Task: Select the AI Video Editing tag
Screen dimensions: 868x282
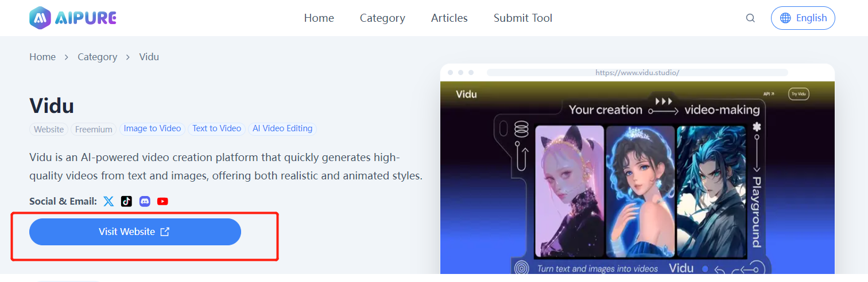Action: tap(282, 129)
